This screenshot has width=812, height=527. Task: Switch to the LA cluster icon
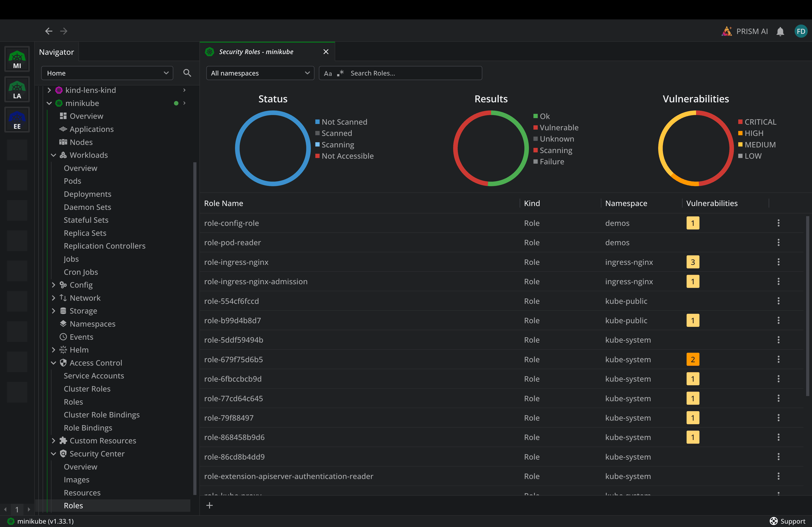pyautogui.click(x=17, y=90)
